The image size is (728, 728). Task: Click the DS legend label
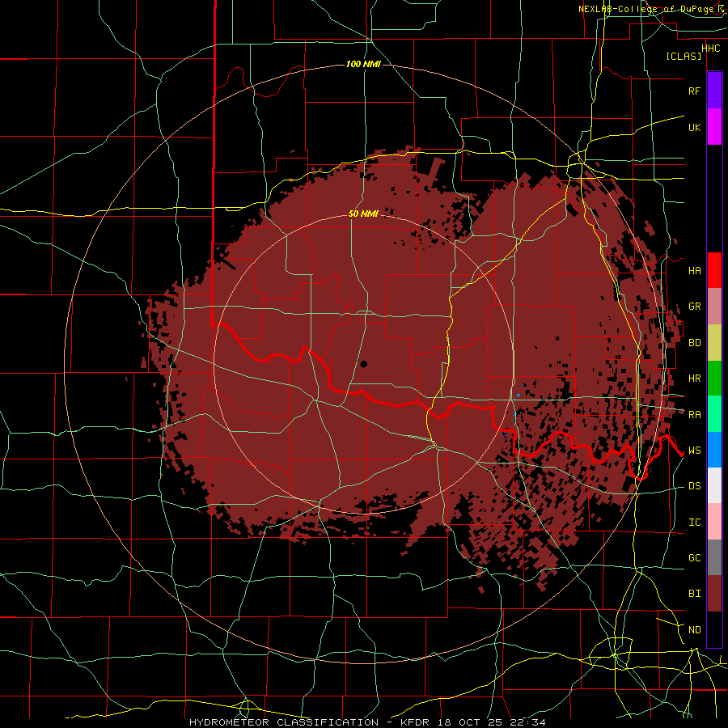coord(694,486)
